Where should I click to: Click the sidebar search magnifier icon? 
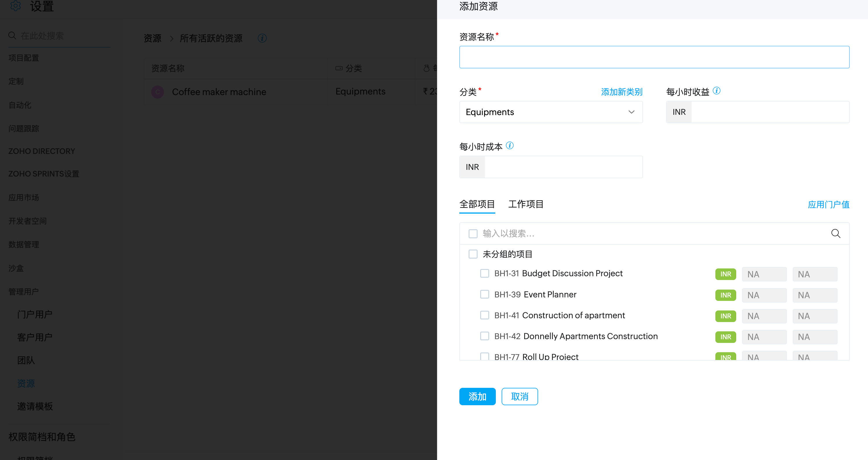12,35
